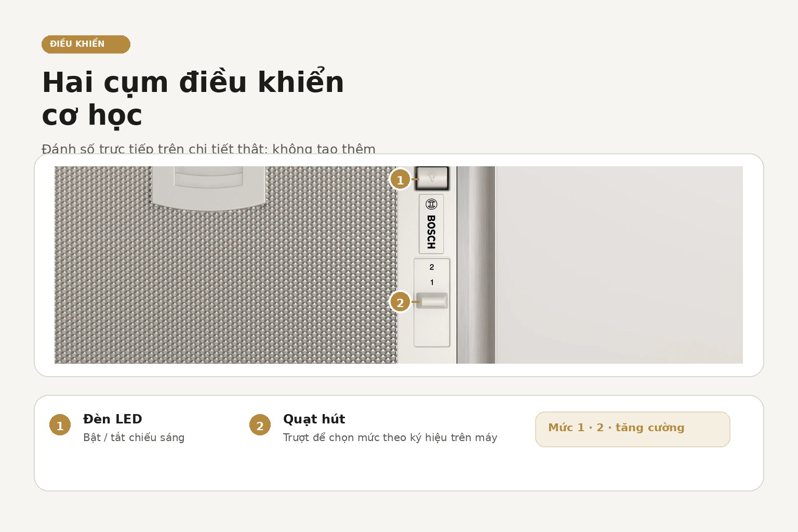Click the number 1 badge beside Đèn LED
Screen dimensions: 798x532
60,425
